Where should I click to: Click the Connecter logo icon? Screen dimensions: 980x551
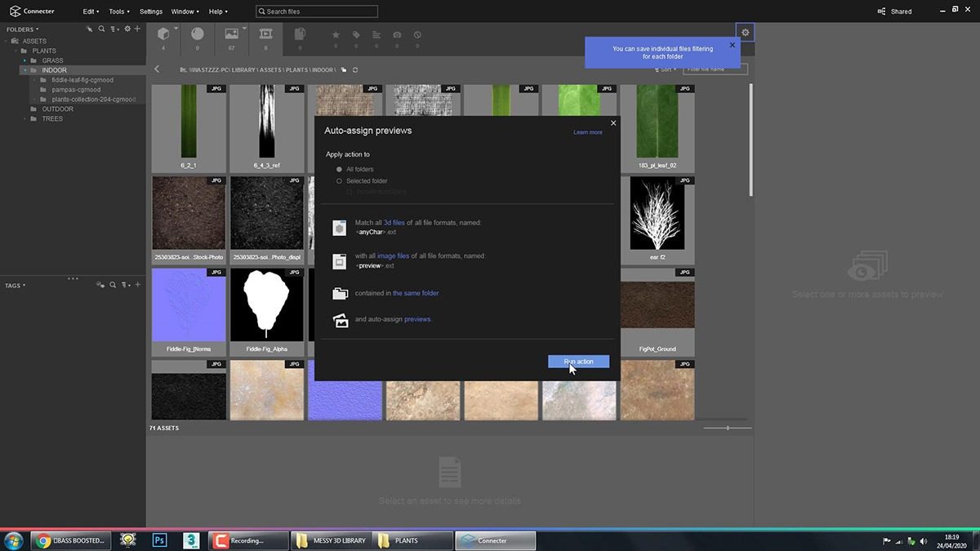pyautogui.click(x=15, y=11)
